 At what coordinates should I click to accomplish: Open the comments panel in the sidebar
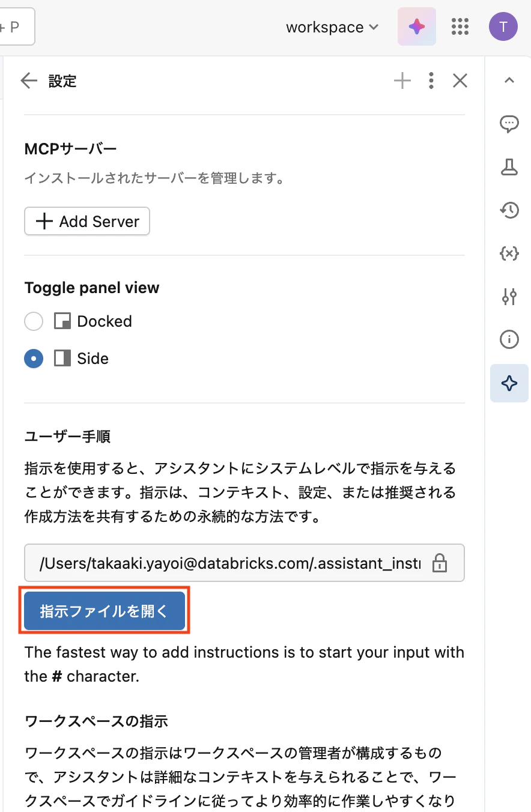(x=509, y=124)
